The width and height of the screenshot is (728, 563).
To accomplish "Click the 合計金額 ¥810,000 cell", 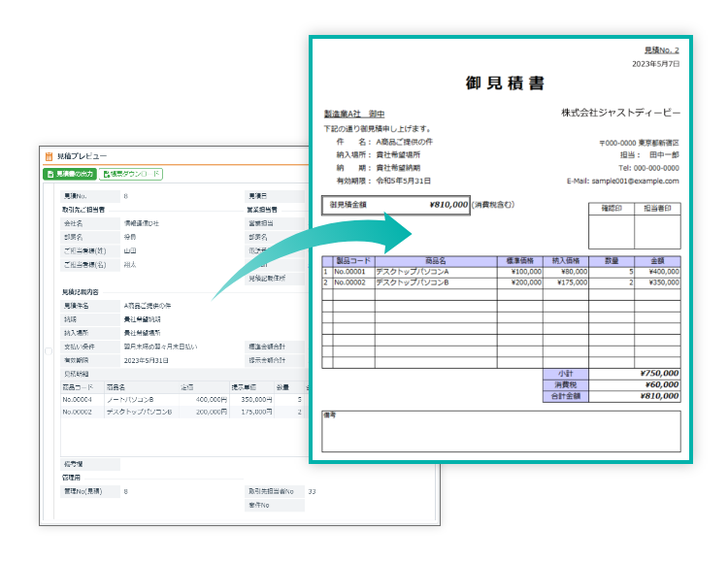I will (635, 396).
